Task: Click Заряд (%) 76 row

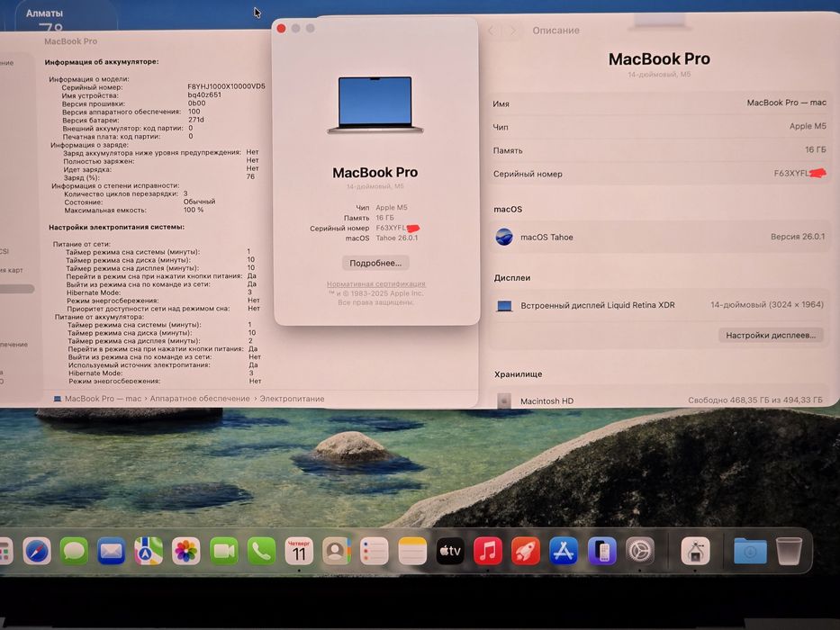Action: pos(159,177)
